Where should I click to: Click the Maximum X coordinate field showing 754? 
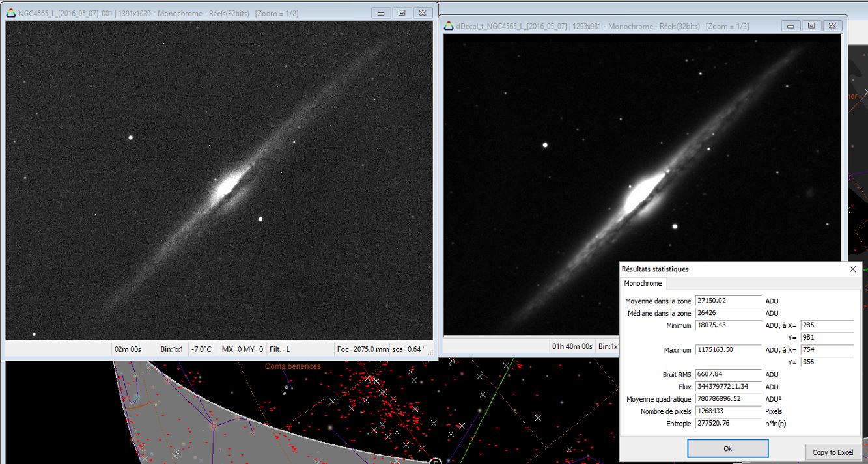(x=827, y=350)
